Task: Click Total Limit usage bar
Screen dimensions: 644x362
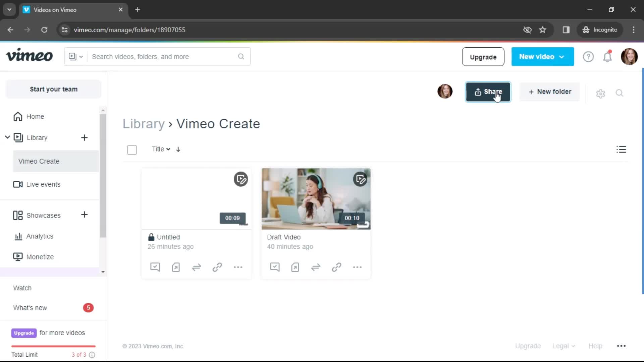Action: [53, 346]
